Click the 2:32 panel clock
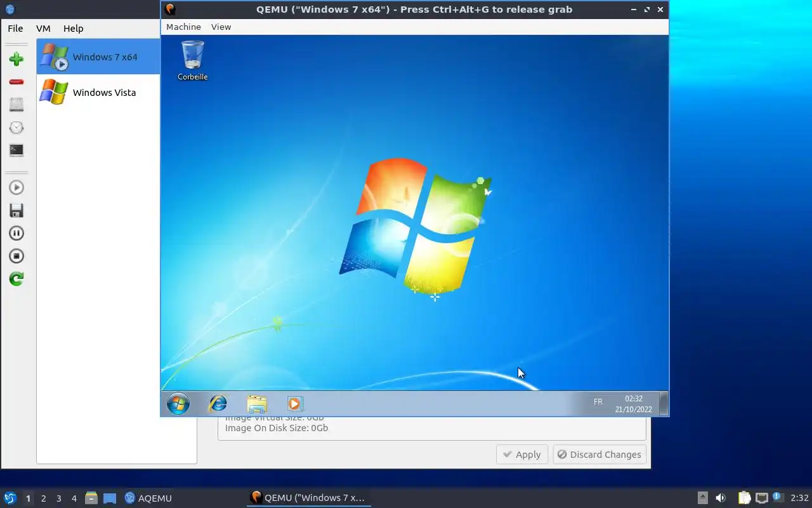 (799, 498)
